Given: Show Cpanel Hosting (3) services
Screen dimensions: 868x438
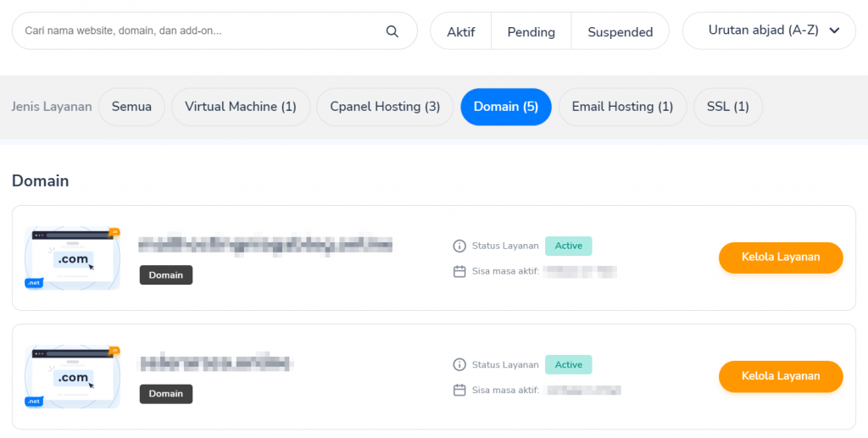Looking at the screenshot, I should 385,107.
